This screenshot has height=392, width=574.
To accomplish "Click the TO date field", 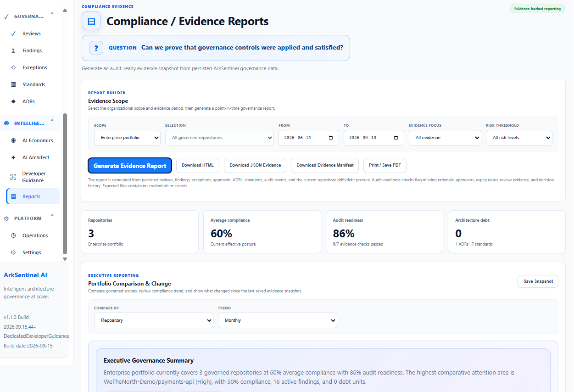I will (374, 138).
